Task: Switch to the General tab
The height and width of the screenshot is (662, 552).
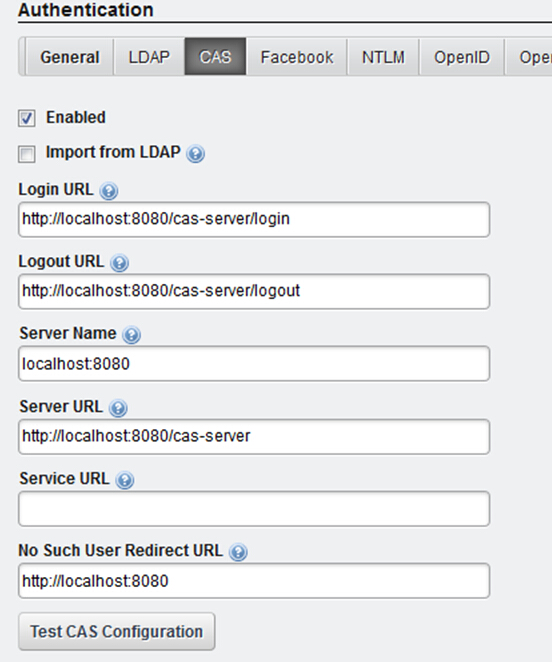Action: [x=70, y=57]
